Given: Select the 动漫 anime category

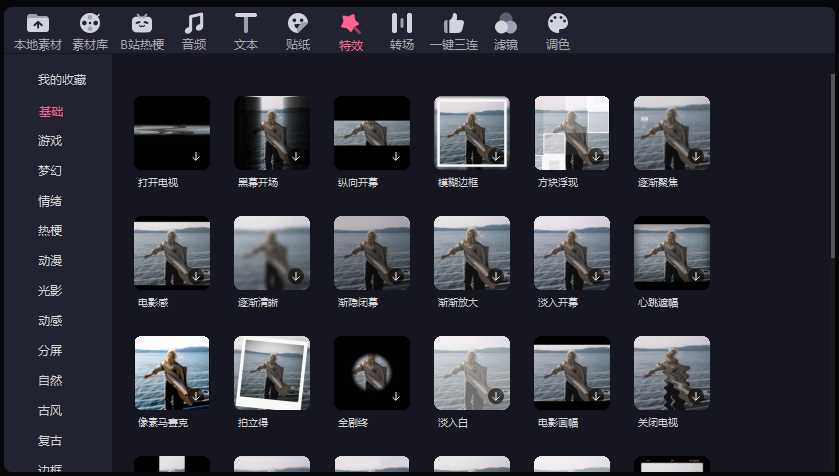Looking at the screenshot, I should point(50,260).
